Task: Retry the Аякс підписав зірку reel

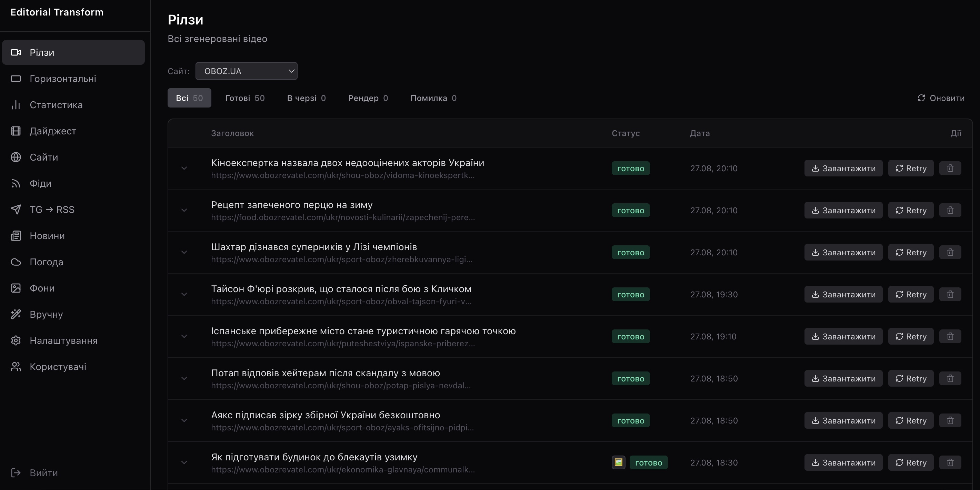Action: pos(911,420)
